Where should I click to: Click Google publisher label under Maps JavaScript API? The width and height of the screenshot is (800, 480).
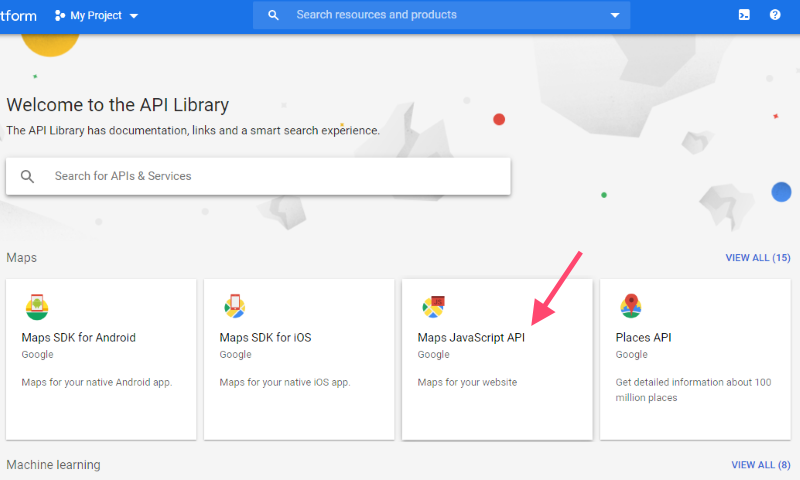pos(433,355)
